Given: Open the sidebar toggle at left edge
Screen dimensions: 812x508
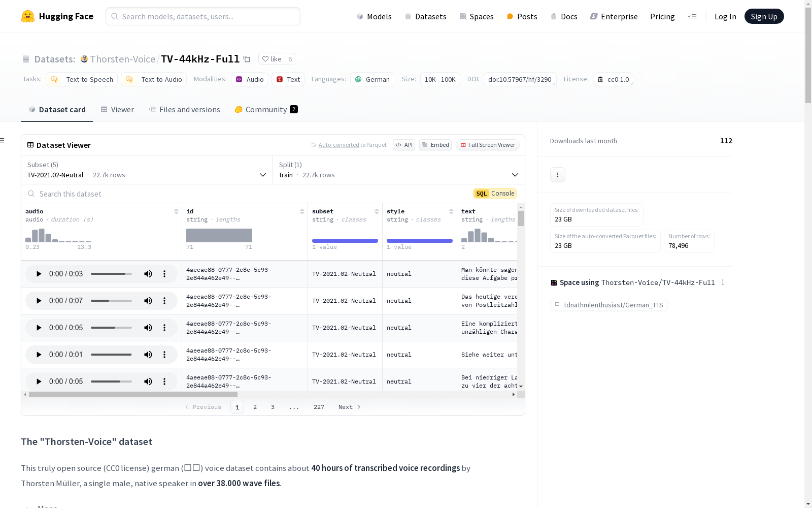Looking at the screenshot, I should 3,140.
